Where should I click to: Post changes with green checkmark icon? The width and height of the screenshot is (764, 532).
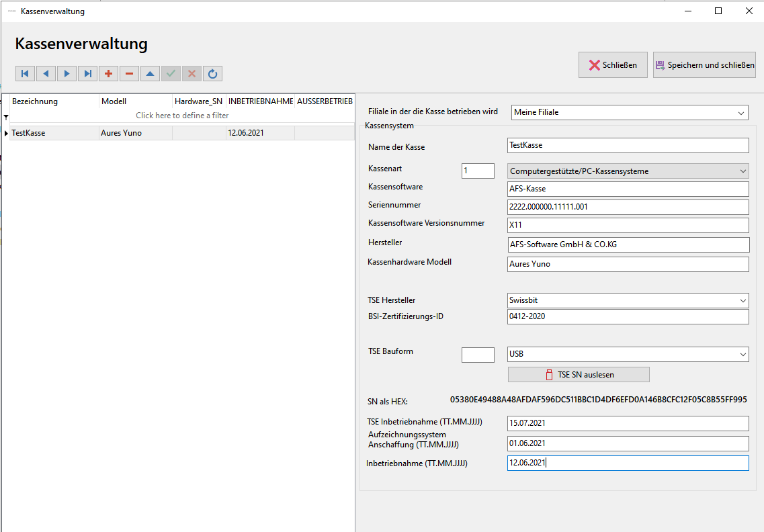click(171, 74)
